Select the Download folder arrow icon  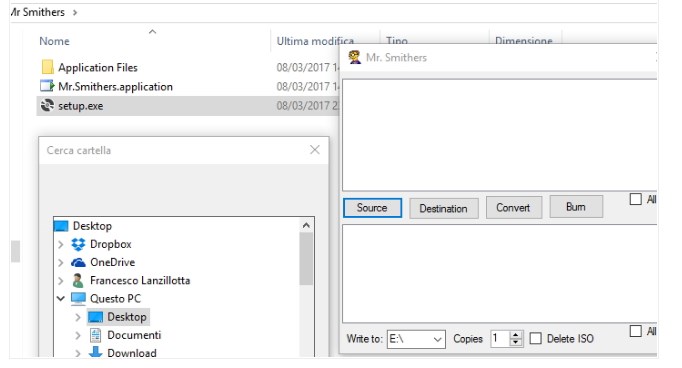[x=95, y=352]
